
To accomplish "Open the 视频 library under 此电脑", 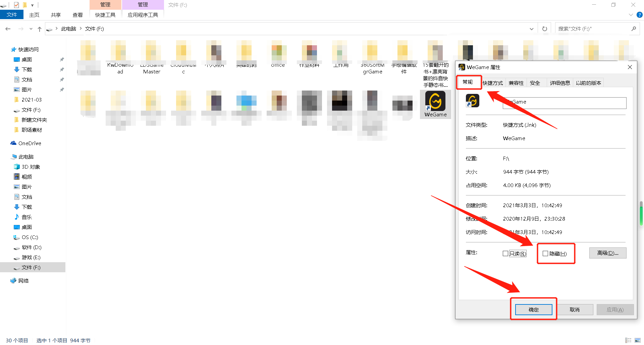I will 27,177.
